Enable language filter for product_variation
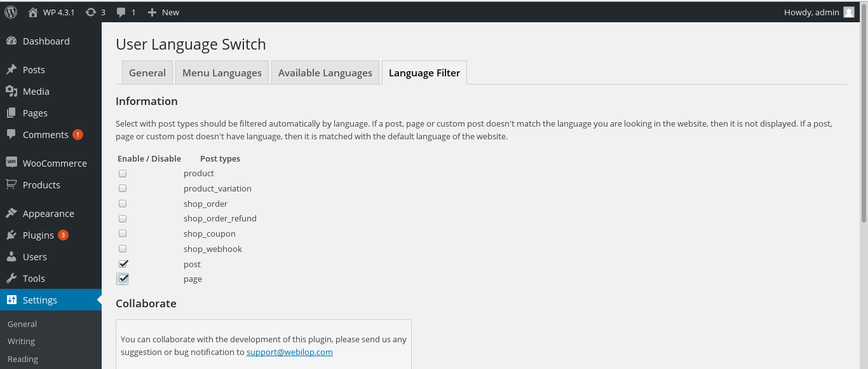 click(123, 188)
